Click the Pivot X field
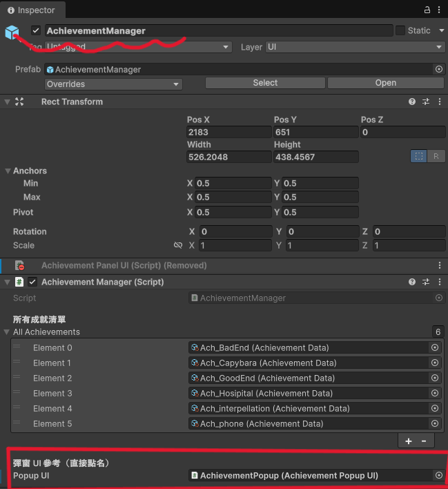The image size is (448, 489). click(233, 212)
